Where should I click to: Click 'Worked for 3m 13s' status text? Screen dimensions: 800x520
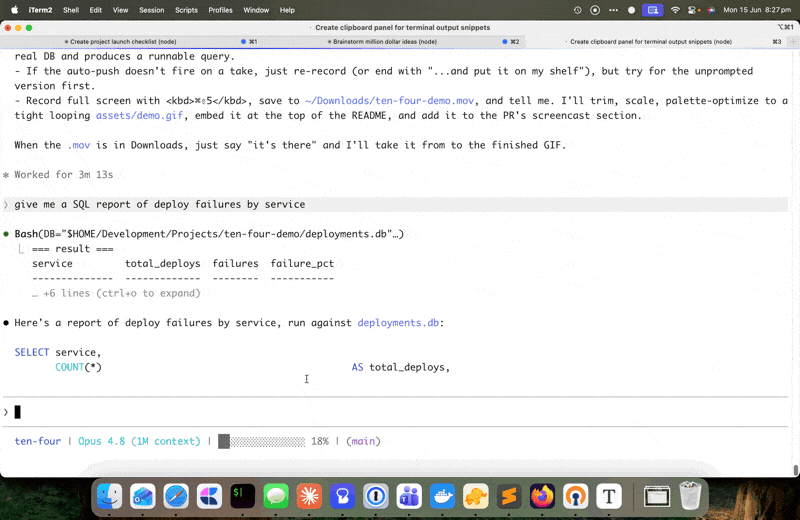(x=64, y=175)
